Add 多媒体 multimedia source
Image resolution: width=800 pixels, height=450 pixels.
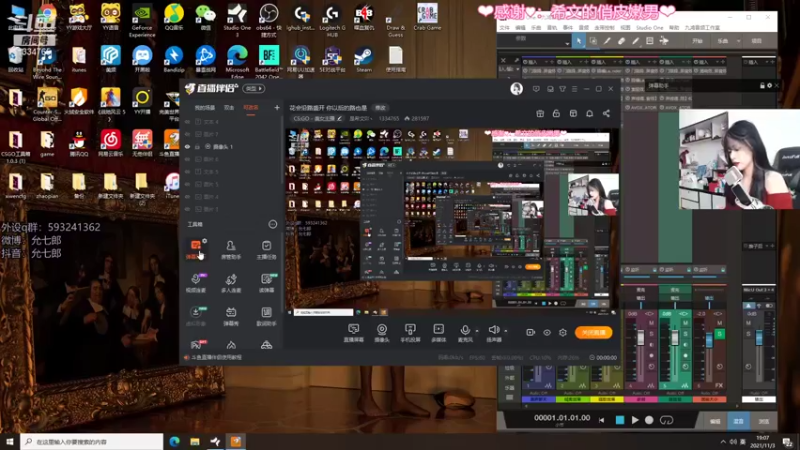coord(438,332)
